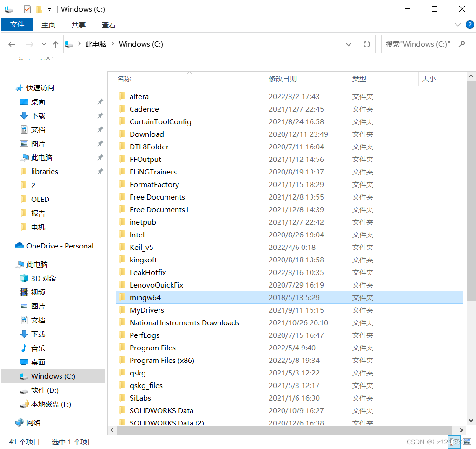This screenshot has width=476, height=449.
Task: Click the selected mingw64 folder icon
Action: coord(122,297)
